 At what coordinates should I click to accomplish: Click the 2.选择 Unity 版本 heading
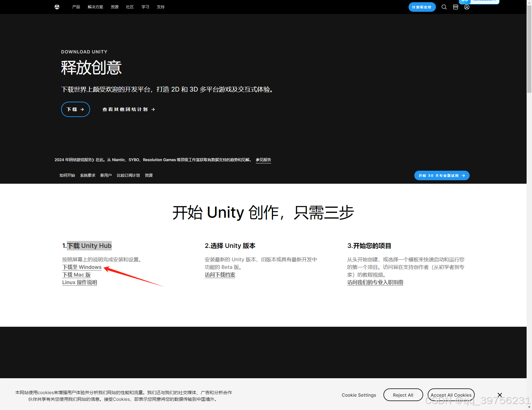[x=230, y=246]
